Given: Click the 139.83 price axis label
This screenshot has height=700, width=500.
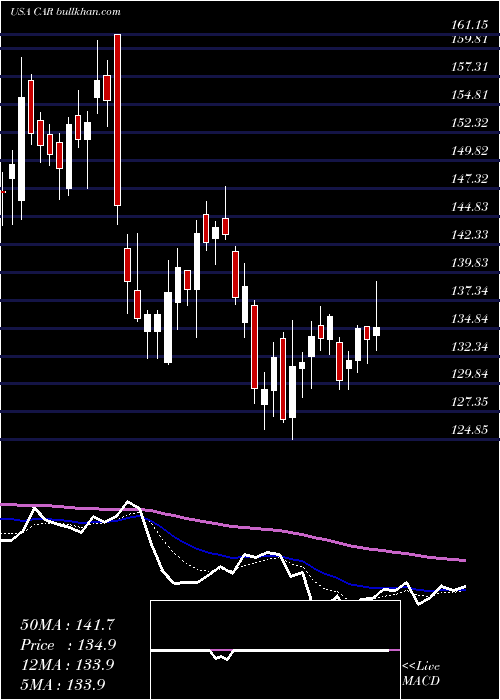Looking at the screenshot, I should pos(469,263).
